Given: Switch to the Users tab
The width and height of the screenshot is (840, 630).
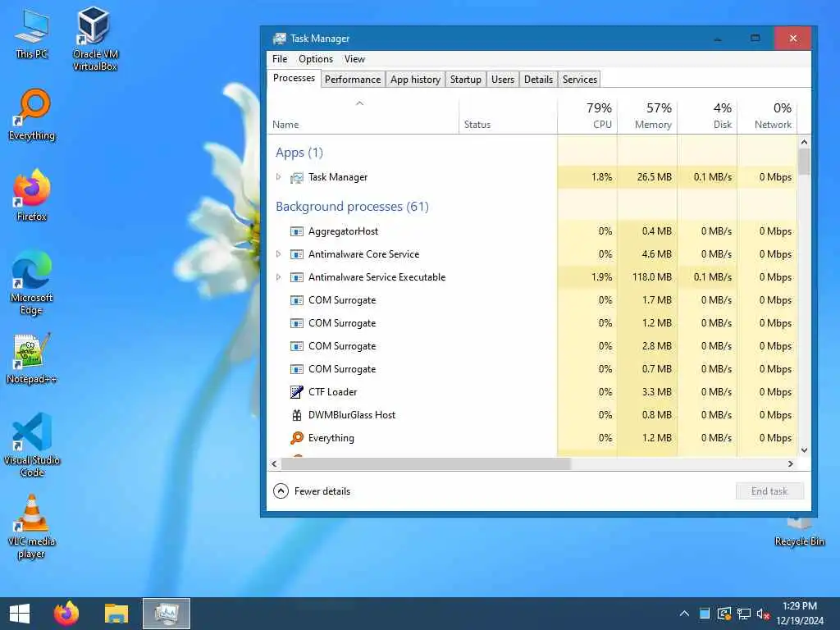Looking at the screenshot, I should (503, 80).
